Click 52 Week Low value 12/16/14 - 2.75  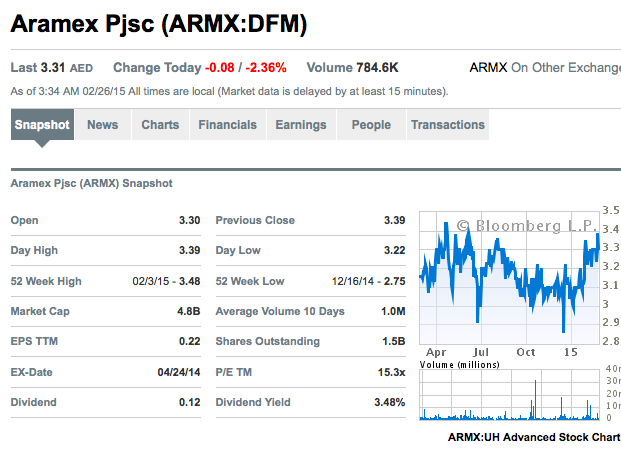[369, 281]
